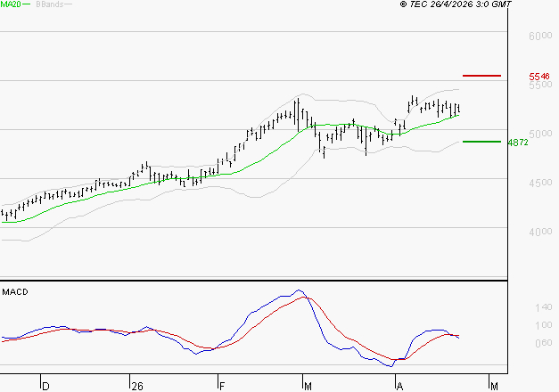Click the D month marker on time axis
559x392 pixels.
[45, 387]
